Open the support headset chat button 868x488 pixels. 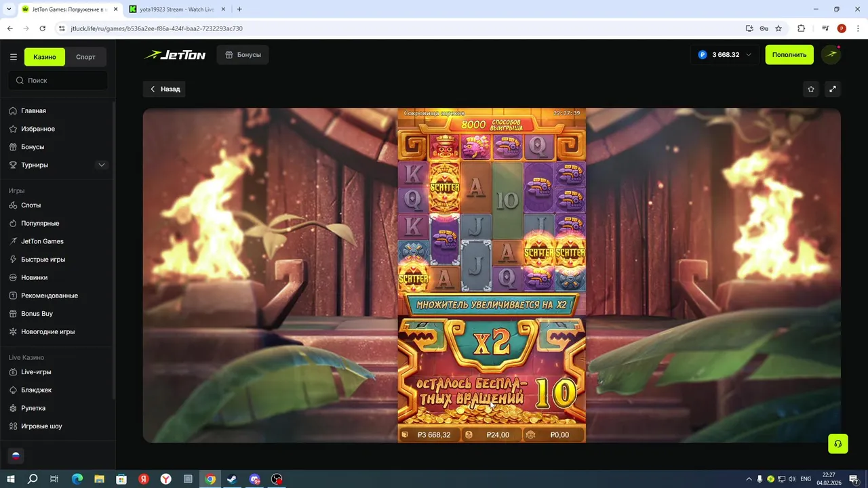tap(838, 443)
